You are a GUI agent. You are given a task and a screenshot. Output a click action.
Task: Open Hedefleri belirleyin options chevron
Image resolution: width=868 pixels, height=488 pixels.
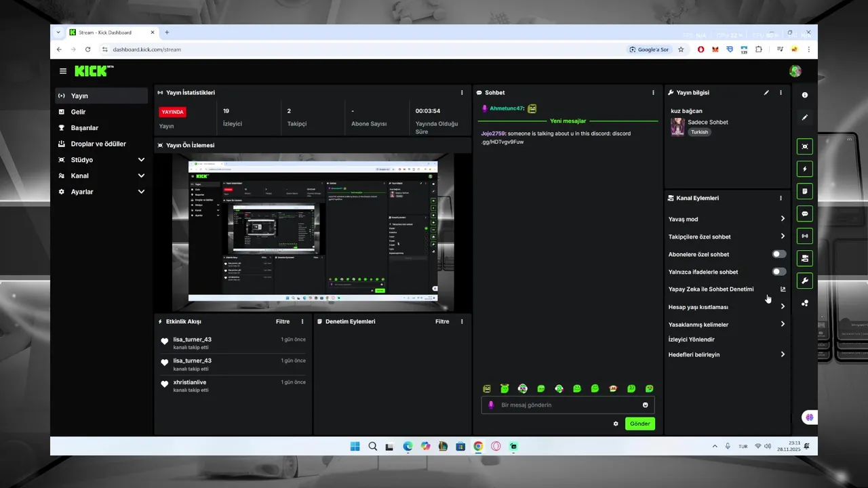pyautogui.click(x=783, y=354)
